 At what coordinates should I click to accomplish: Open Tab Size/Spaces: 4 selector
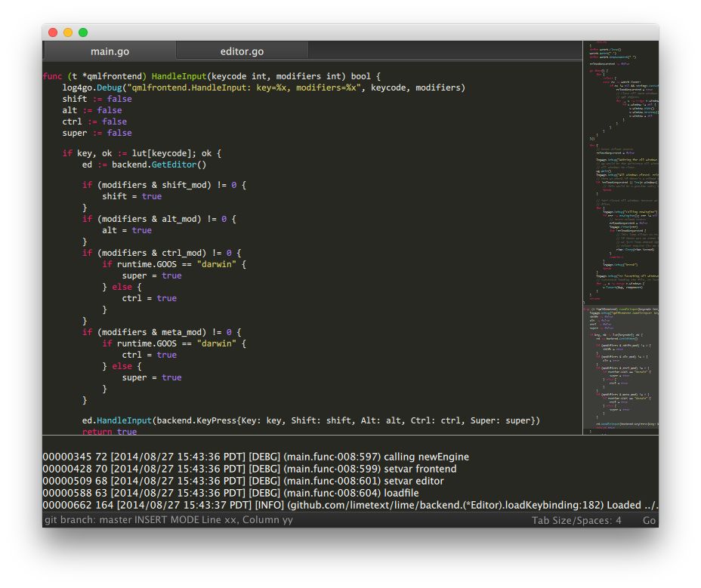[x=576, y=520]
